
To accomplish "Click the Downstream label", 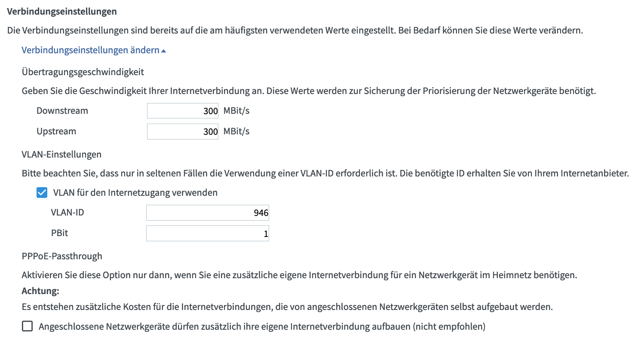I will pyautogui.click(x=62, y=111).
